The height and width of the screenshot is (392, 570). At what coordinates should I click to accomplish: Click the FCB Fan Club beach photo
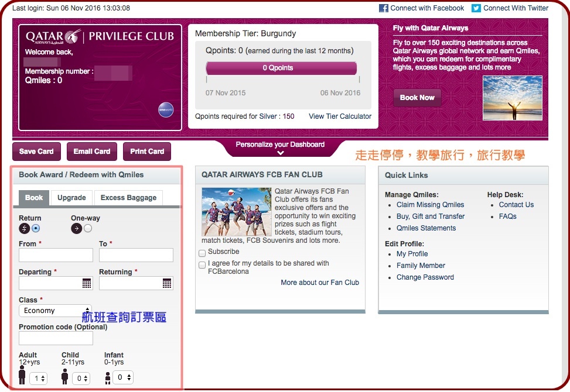point(237,212)
